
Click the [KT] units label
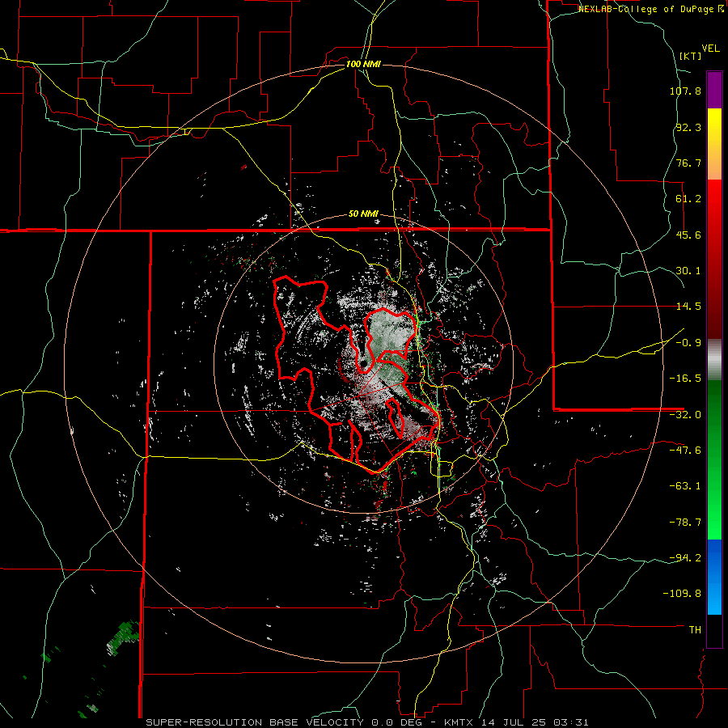pos(690,56)
